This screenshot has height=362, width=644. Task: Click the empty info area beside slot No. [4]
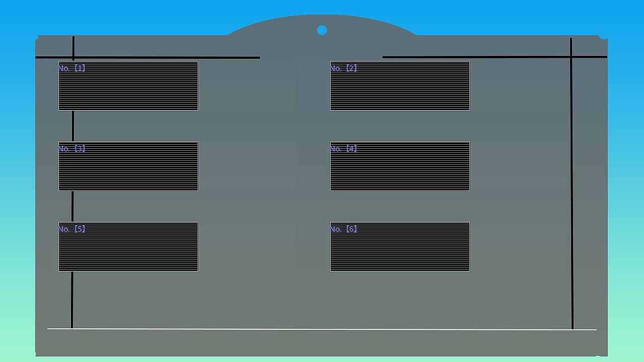click(x=519, y=166)
